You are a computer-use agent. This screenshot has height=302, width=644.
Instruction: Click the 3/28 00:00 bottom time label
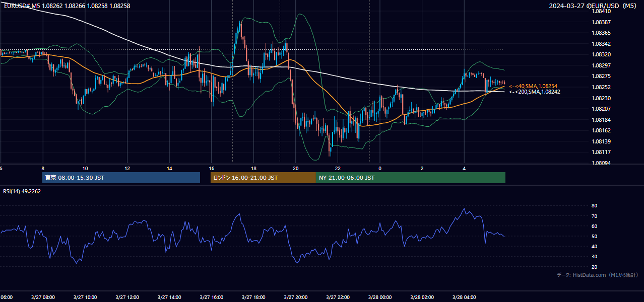[380, 297]
